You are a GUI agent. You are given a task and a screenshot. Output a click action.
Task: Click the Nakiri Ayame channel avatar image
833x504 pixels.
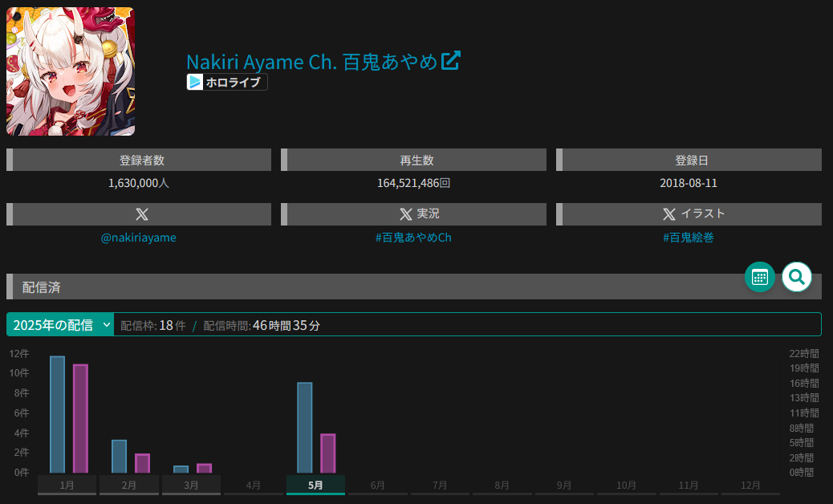coord(71,71)
